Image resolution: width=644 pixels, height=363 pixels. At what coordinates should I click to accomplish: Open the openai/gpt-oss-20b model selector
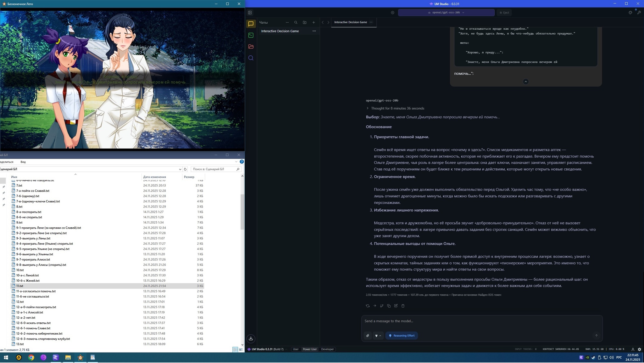click(446, 13)
